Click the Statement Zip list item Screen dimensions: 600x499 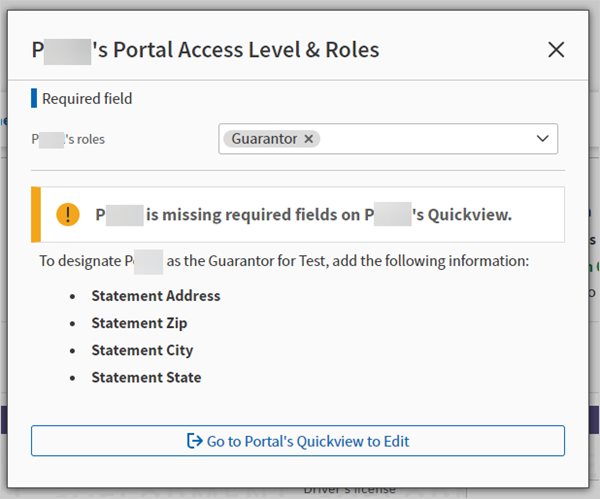click(139, 323)
